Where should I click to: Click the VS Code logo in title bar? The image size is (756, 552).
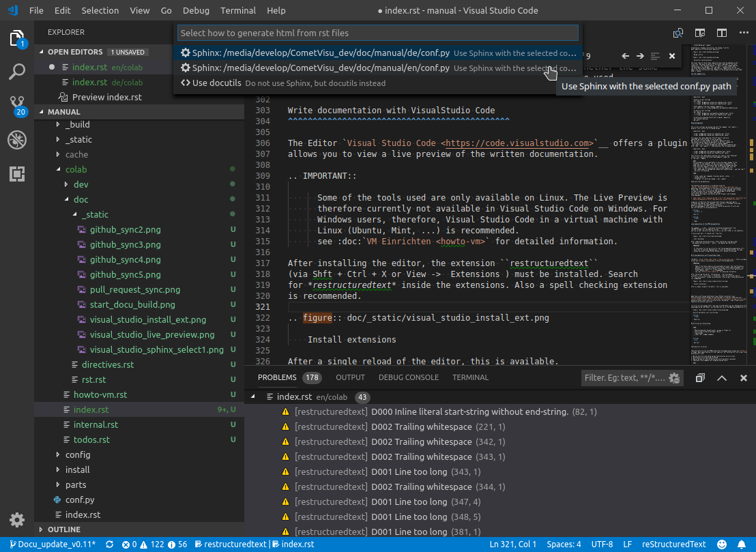[13, 10]
